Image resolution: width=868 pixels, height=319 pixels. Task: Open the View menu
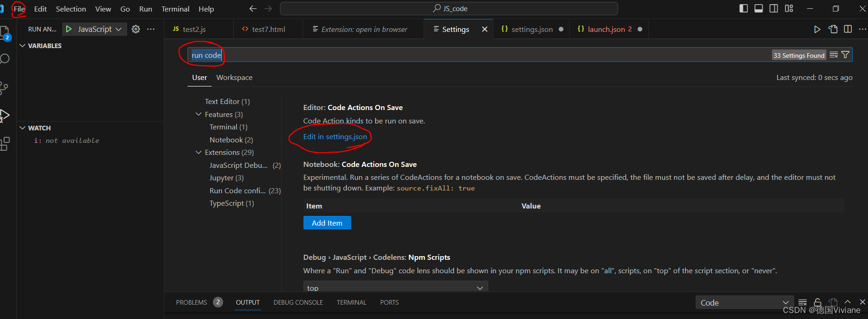point(103,9)
